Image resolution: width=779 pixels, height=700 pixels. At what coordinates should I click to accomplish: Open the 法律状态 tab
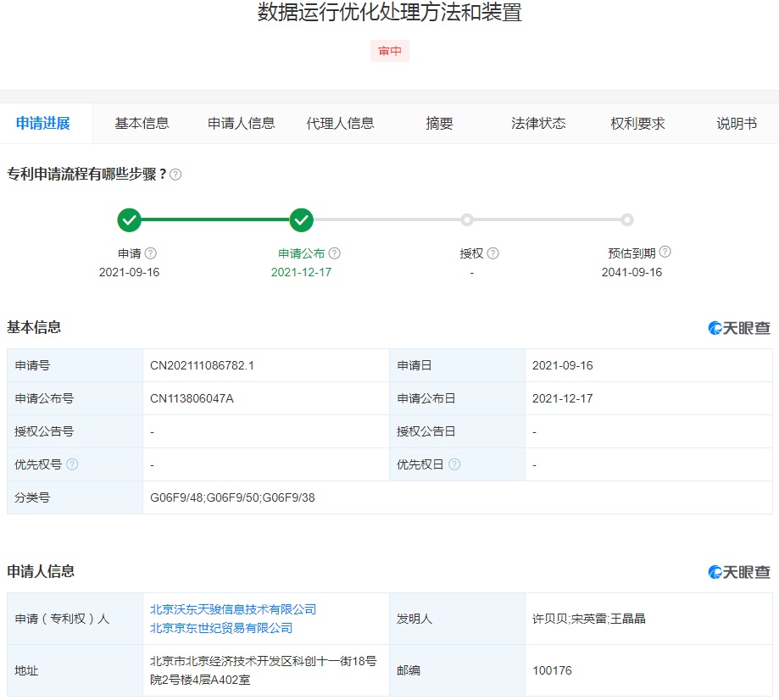click(x=538, y=123)
